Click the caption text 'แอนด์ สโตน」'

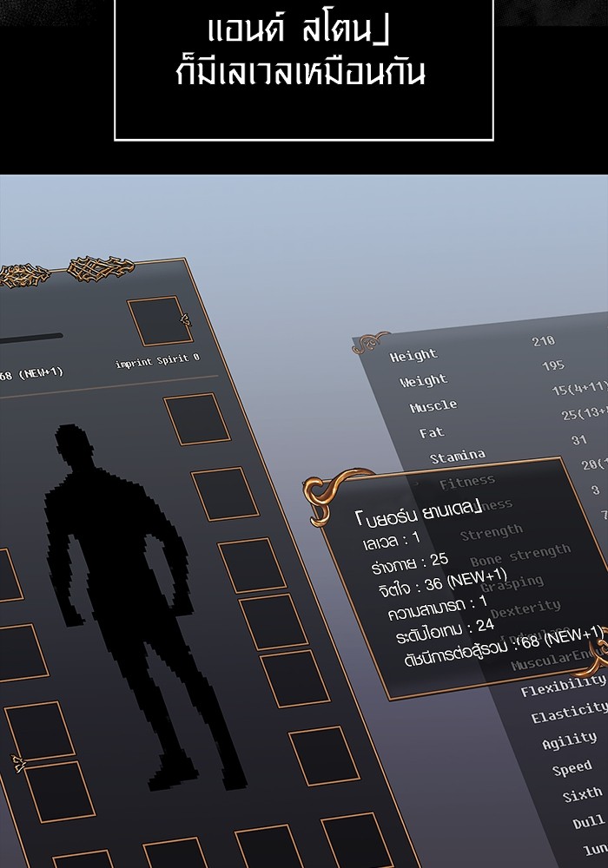[x=299, y=30]
